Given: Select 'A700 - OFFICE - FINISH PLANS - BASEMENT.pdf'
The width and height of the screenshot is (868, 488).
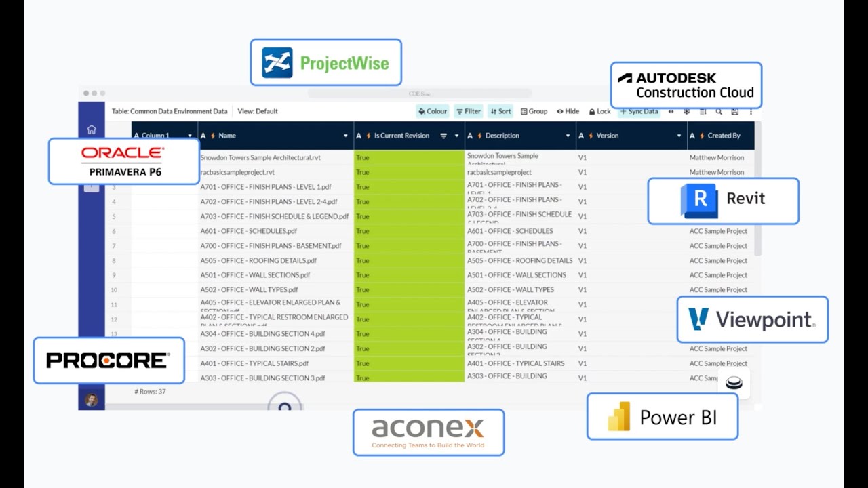Looking at the screenshot, I should pyautogui.click(x=276, y=246).
